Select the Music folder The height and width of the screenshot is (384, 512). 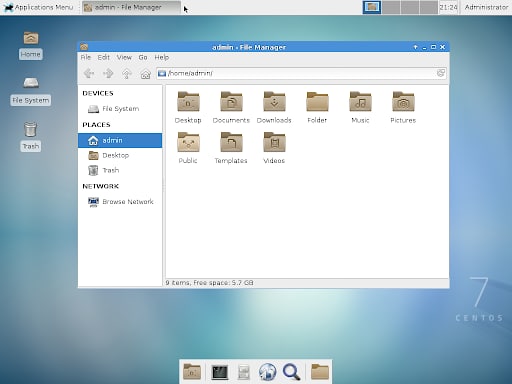pos(360,108)
